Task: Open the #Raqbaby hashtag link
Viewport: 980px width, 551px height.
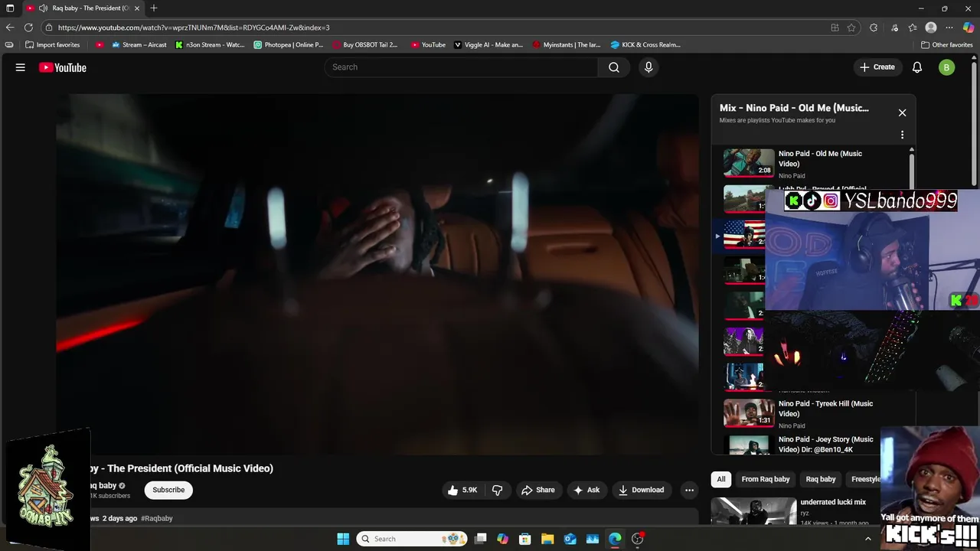Action: coord(157,518)
